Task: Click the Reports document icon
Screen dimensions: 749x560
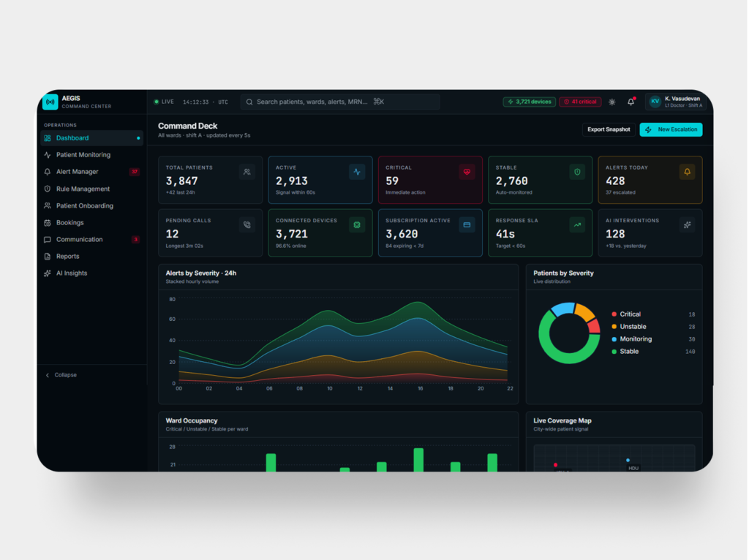Action: point(48,257)
